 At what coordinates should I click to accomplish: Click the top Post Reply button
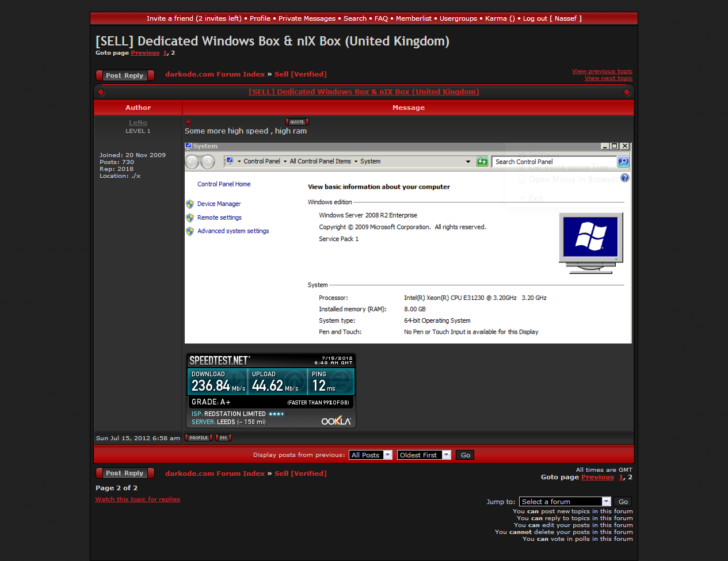coord(124,75)
